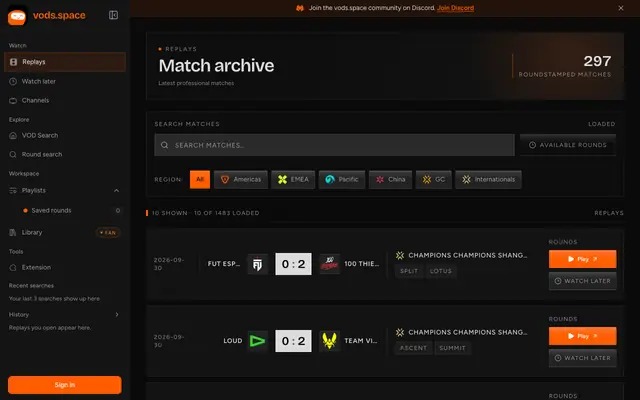The width and height of the screenshot is (640, 400).
Task: Filter by the Americas region
Action: point(241,180)
